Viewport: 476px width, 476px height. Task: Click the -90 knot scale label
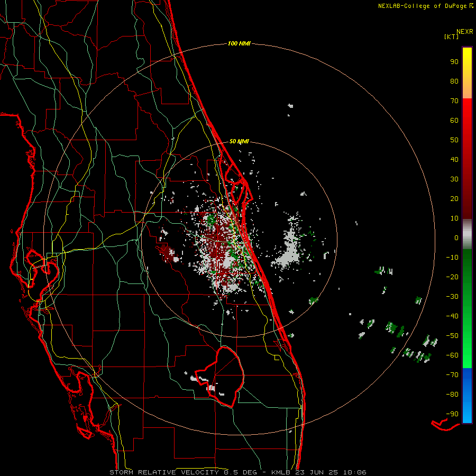point(452,414)
